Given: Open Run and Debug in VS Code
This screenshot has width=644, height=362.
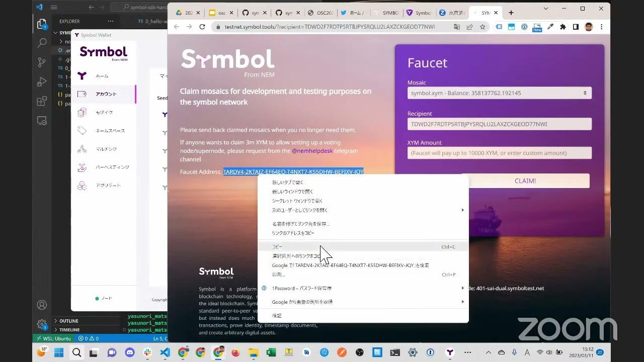Looking at the screenshot, I should coord(42,82).
